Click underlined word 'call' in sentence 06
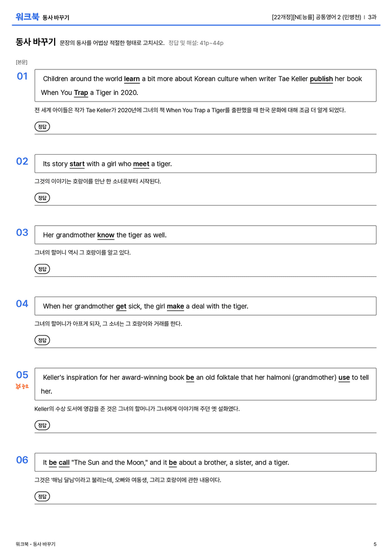This screenshot has height=555, width=392. tap(64, 463)
